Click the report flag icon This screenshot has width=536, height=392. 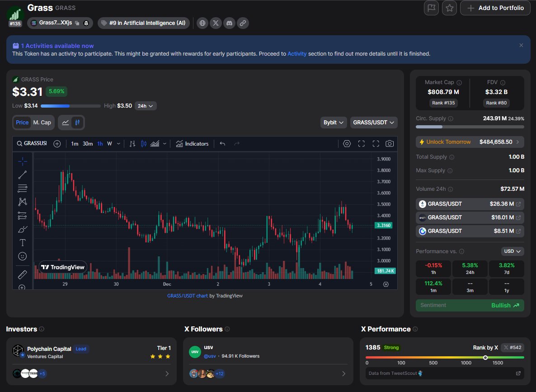pyautogui.click(x=432, y=8)
